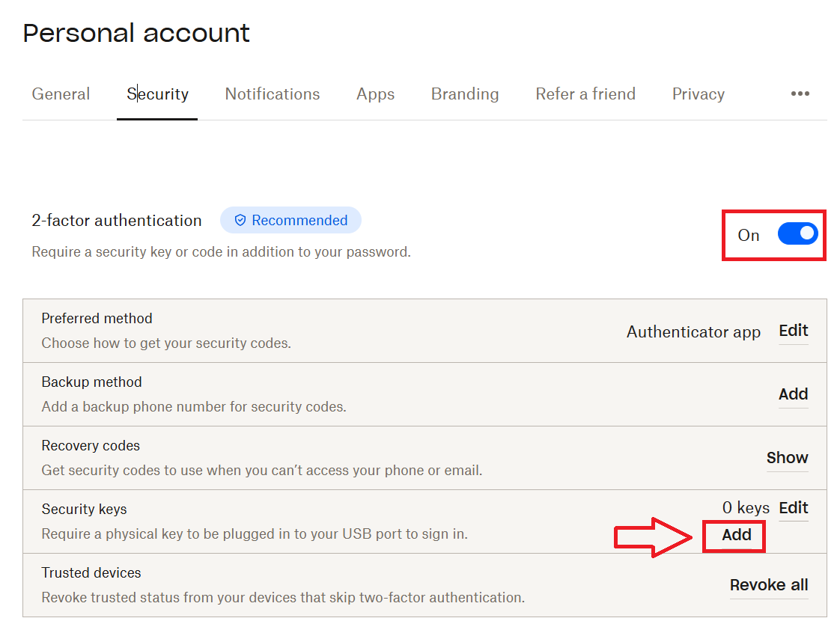Viewport: 840px width, 627px height.
Task: Show the recovery codes
Action: [x=787, y=458]
